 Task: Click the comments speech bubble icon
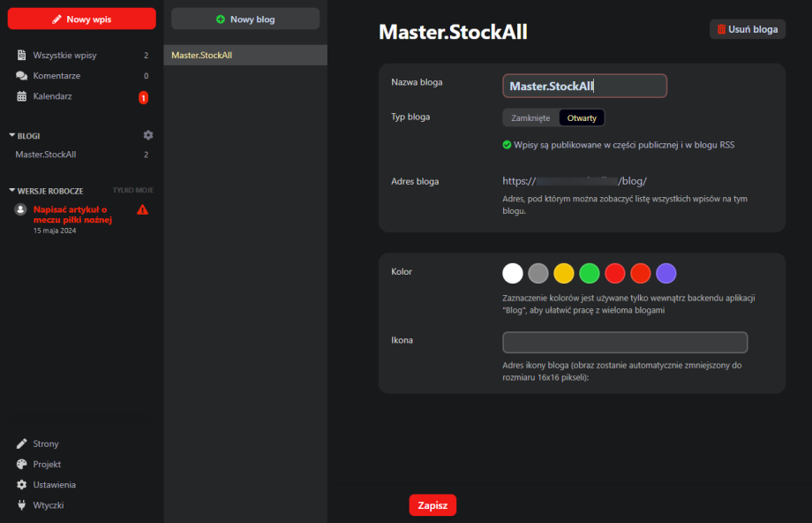pos(22,76)
